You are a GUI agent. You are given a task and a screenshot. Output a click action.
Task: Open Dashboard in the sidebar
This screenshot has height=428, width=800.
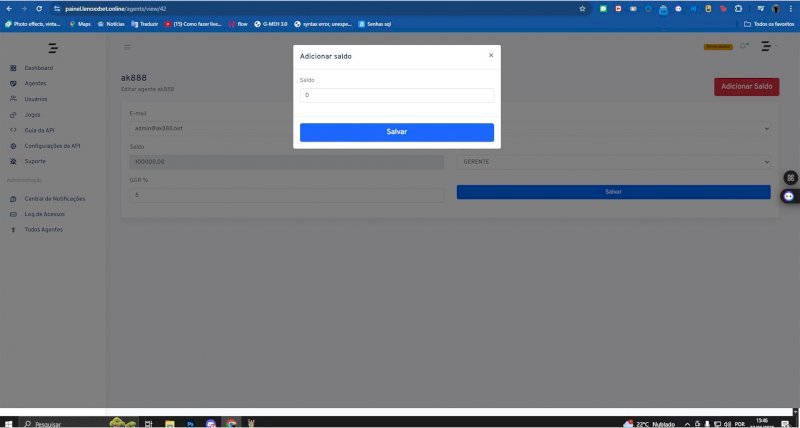click(39, 68)
